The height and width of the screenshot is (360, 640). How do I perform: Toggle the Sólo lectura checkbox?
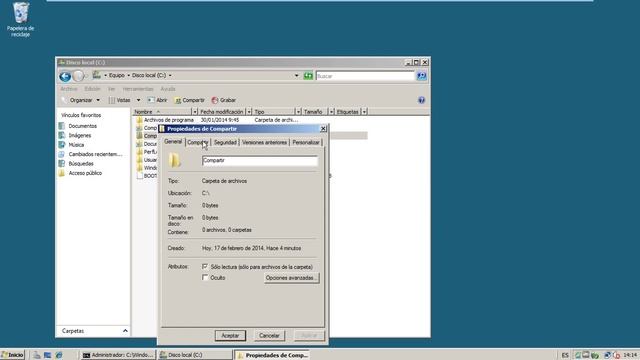click(205, 267)
